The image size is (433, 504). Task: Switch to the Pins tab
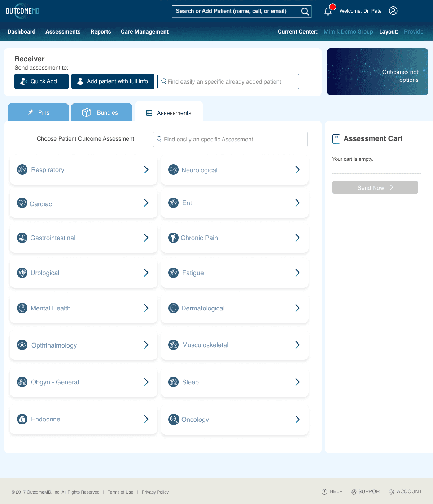click(x=38, y=112)
